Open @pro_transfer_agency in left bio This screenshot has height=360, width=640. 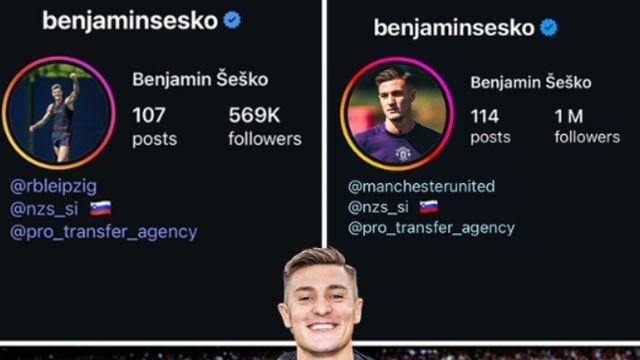tap(104, 232)
